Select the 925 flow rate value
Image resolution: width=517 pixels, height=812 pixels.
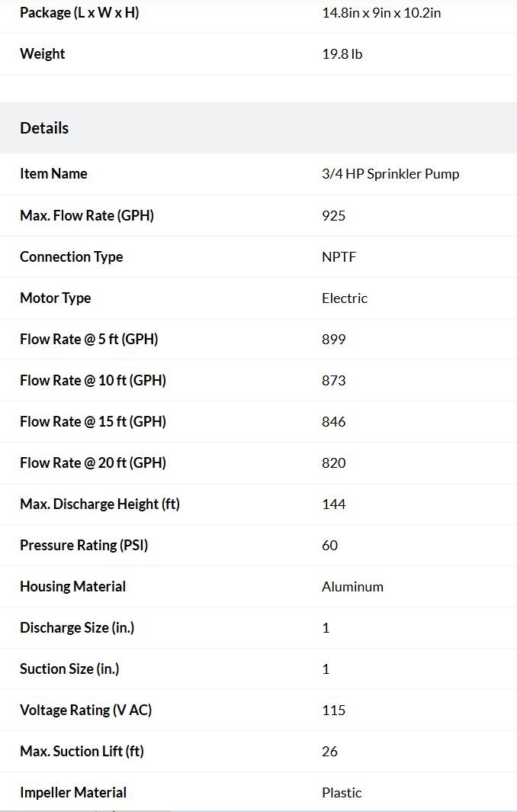(333, 215)
